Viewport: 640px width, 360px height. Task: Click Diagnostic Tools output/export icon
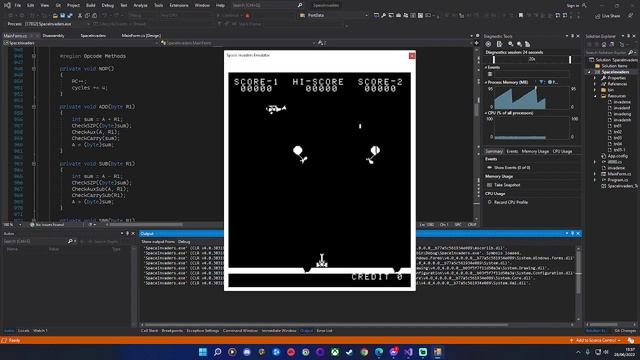[499, 44]
